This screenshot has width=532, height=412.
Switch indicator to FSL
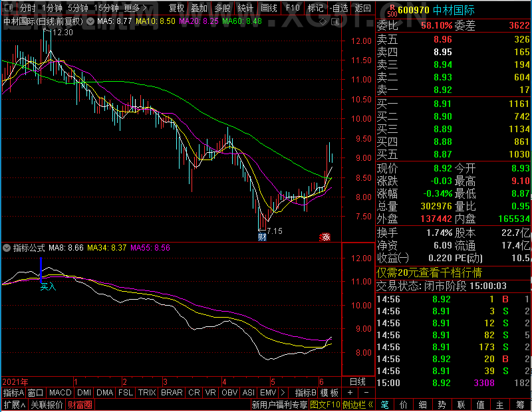pyautogui.click(x=126, y=393)
